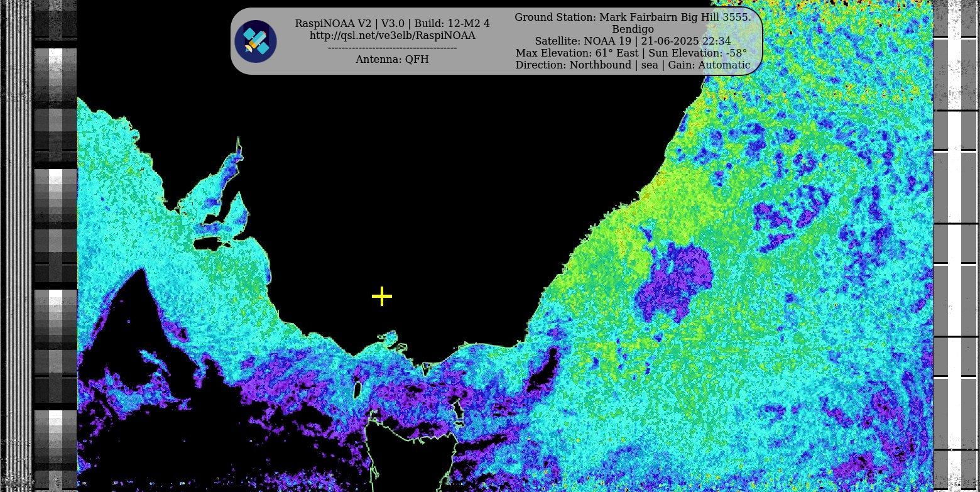Click the Bendigo location label
The image size is (980, 492).
pyautogui.click(x=633, y=29)
